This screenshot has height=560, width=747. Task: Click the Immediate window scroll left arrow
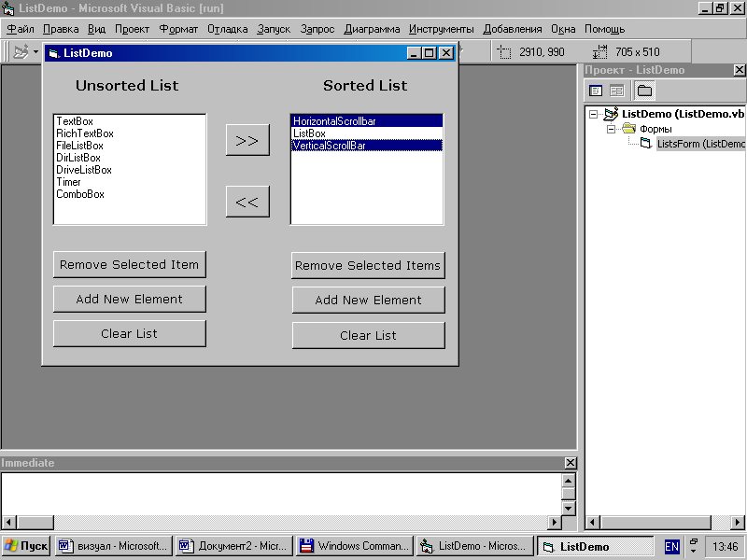(9, 522)
